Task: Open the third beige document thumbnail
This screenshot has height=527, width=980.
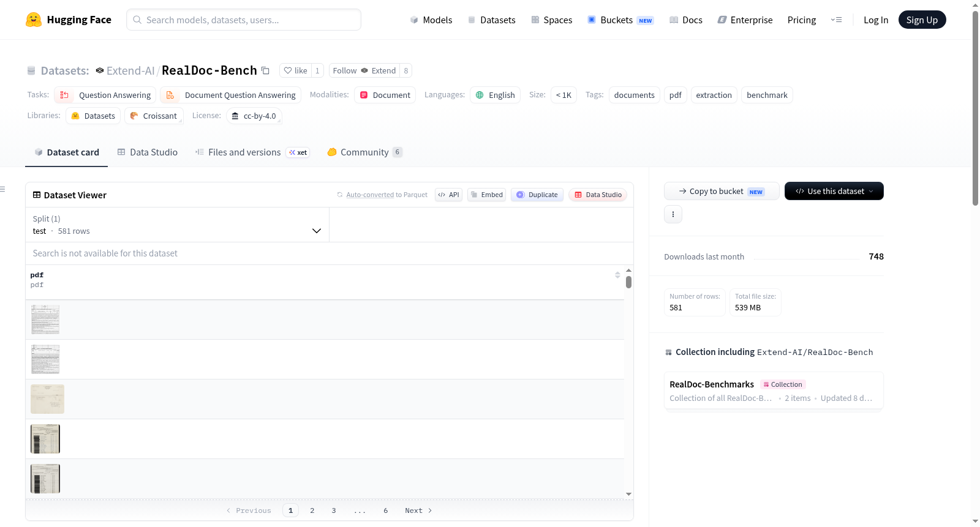Action: point(47,399)
